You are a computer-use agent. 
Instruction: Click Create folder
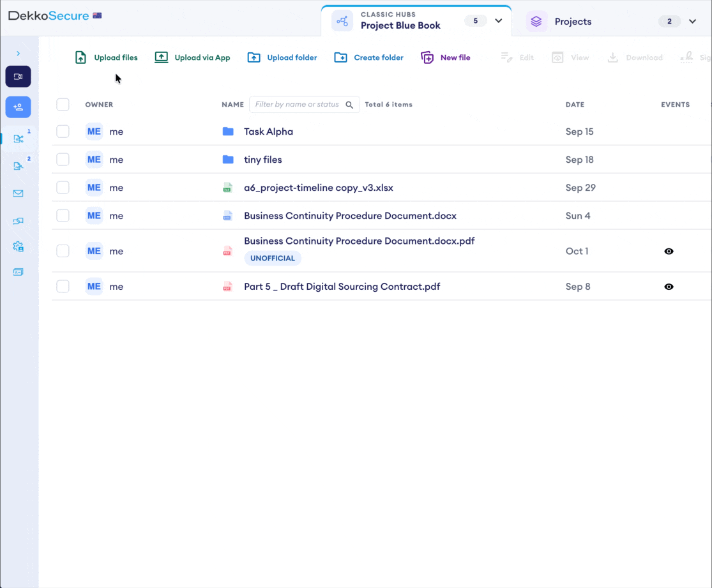tap(368, 57)
